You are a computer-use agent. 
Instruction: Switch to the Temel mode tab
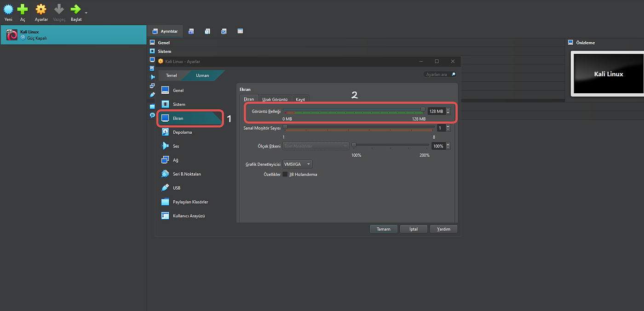point(171,75)
